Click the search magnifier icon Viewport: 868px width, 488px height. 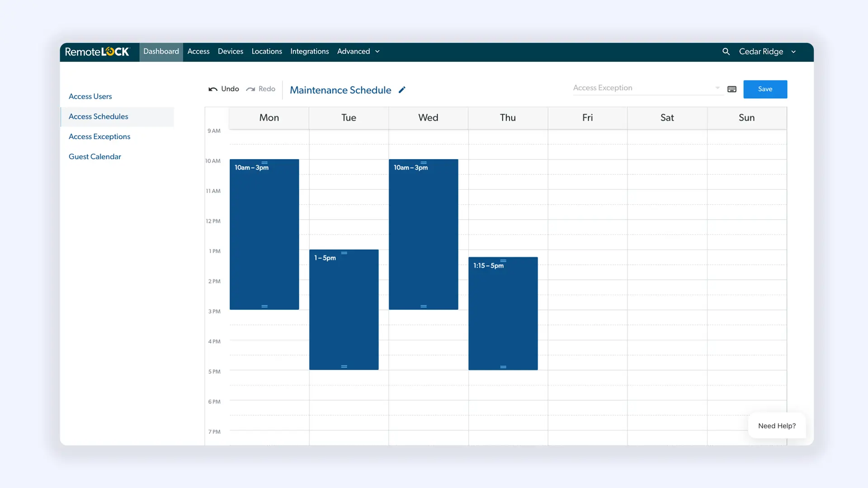pos(726,52)
